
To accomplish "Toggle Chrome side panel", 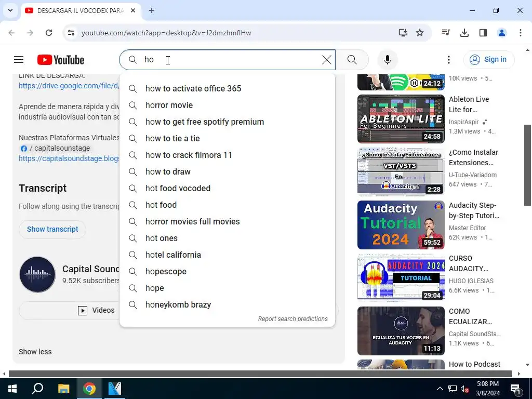I will [x=483, y=33].
